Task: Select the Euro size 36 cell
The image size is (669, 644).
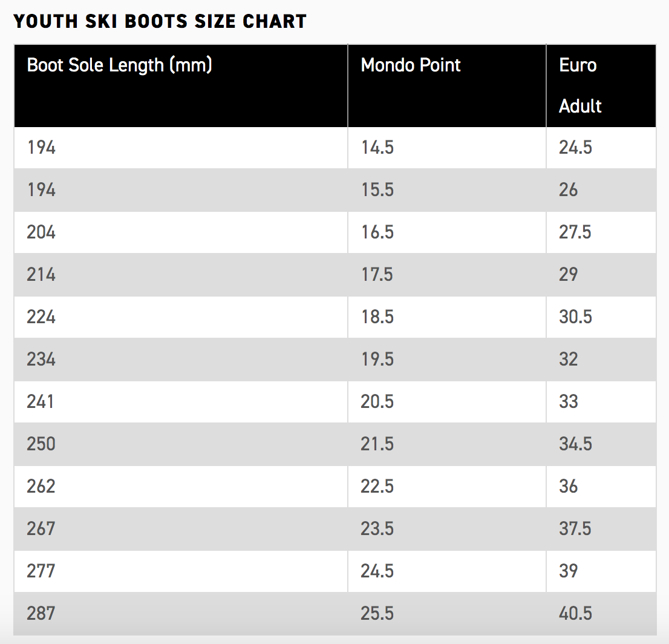Action: [569, 487]
